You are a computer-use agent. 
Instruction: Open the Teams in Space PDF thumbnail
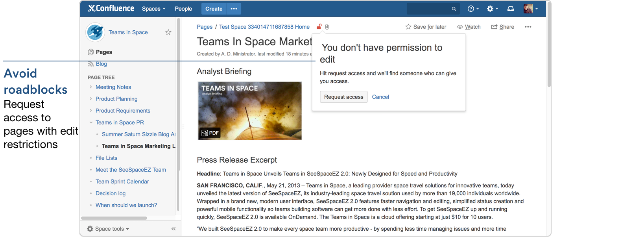tap(250, 111)
